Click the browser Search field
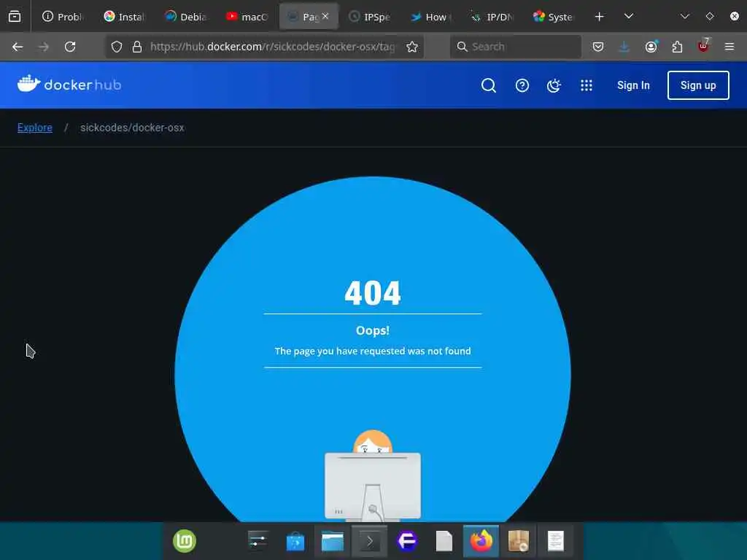The width and height of the screenshot is (747, 560). pyautogui.click(x=516, y=47)
